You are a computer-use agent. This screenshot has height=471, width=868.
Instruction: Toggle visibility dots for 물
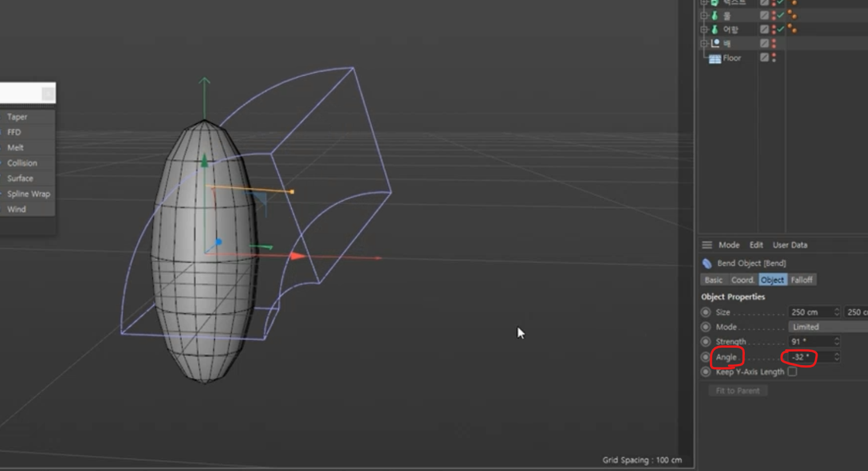tap(774, 15)
